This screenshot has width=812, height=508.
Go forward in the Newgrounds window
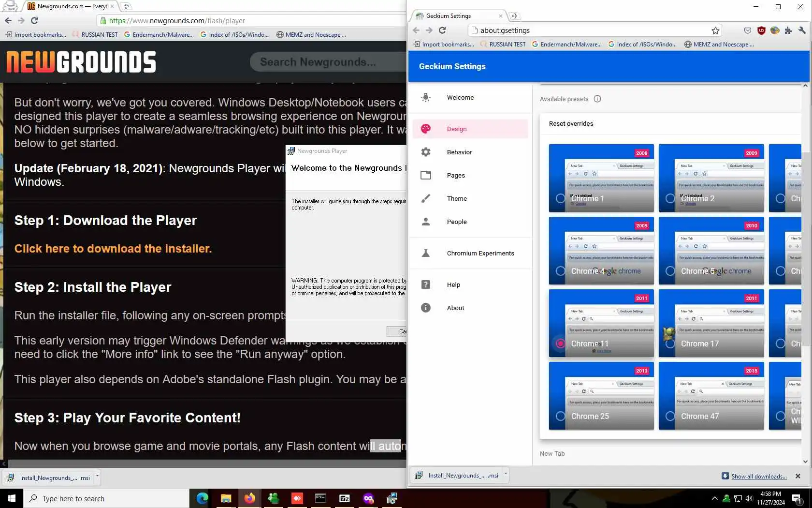[21, 20]
